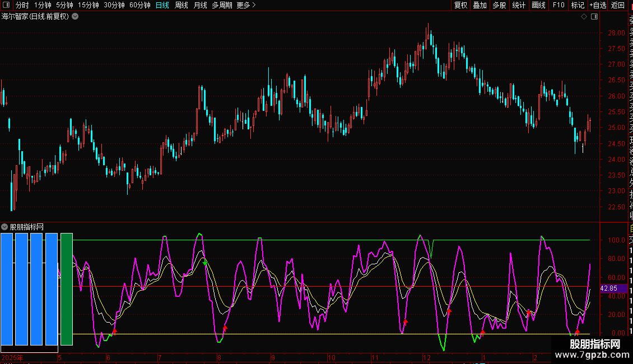Click the 叠加 overlay button
The width and height of the screenshot is (633, 364).
point(480,5)
